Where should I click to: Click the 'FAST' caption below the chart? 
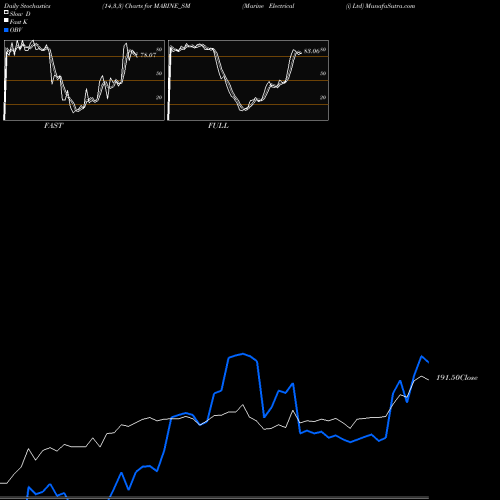53,126
